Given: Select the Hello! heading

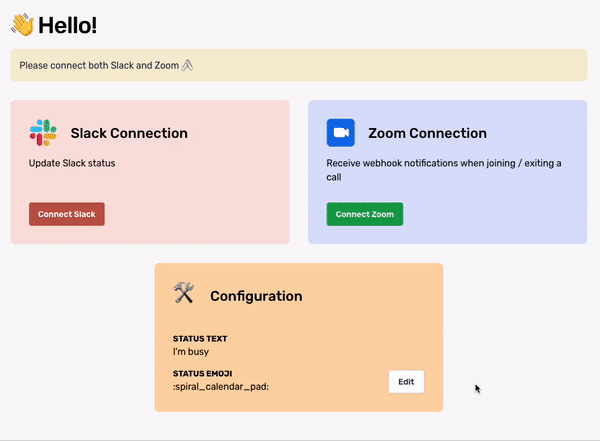Looking at the screenshot, I should tap(68, 26).
